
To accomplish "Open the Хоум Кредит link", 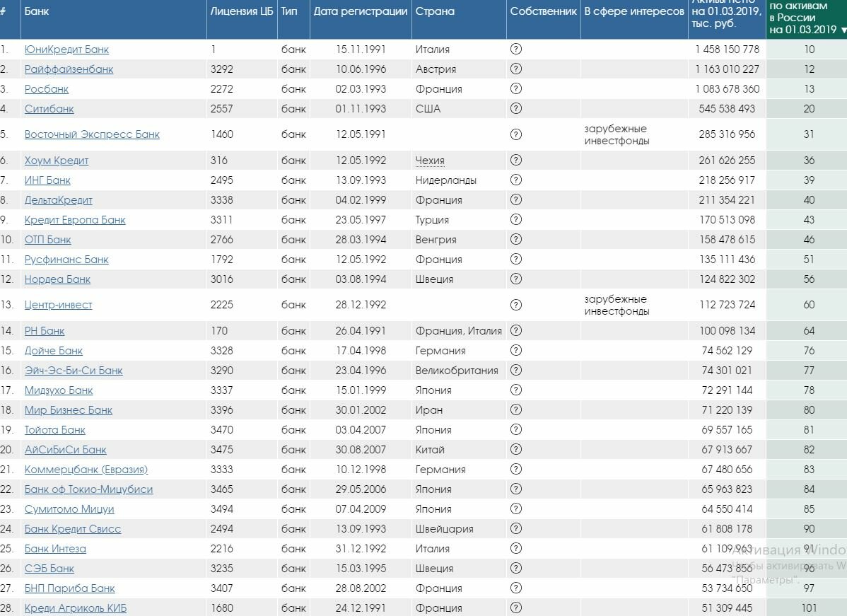I will click(56, 161).
